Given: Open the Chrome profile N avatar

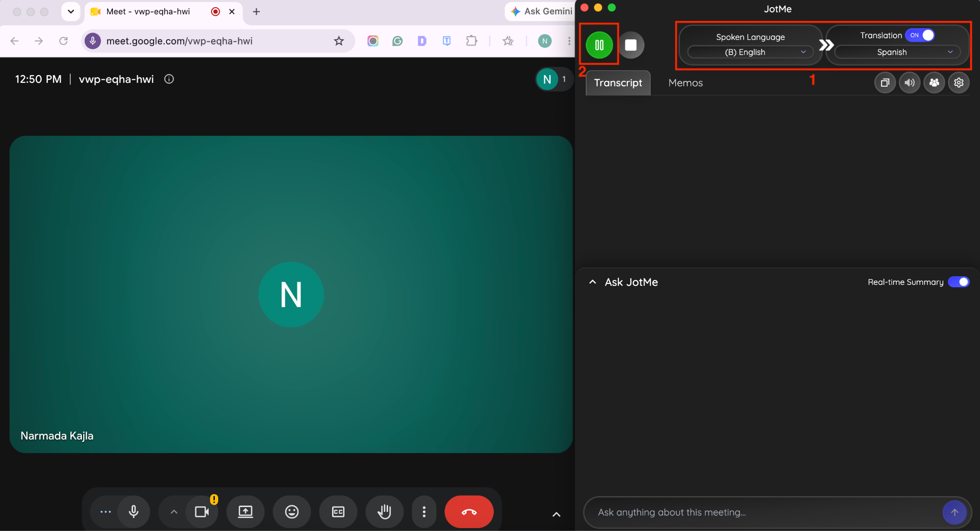Looking at the screenshot, I should pos(545,41).
